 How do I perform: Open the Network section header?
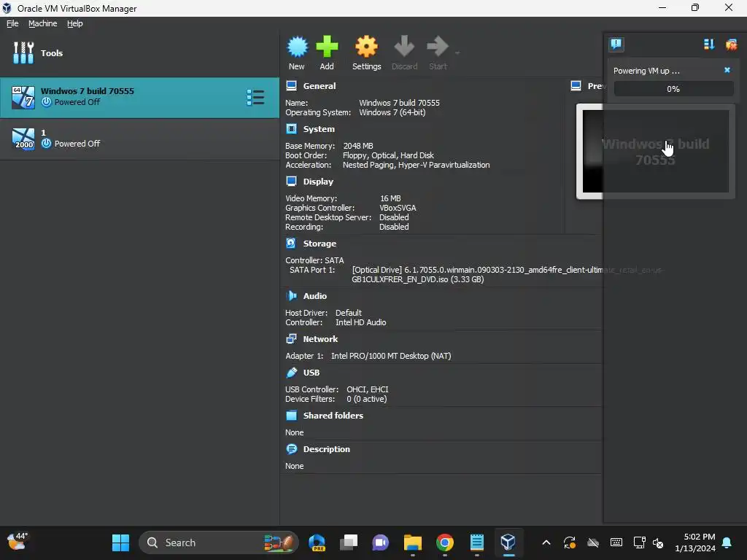[x=320, y=339]
